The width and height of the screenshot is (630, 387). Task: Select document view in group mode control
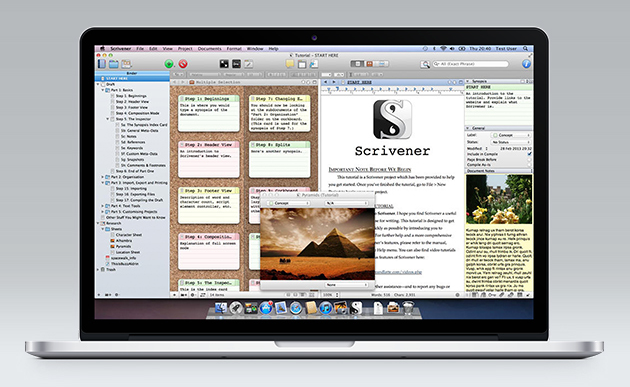tap(356, 63)
